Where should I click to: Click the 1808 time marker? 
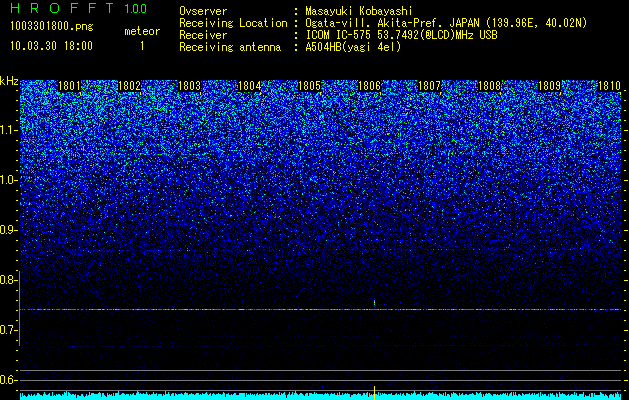coord(489,86)
